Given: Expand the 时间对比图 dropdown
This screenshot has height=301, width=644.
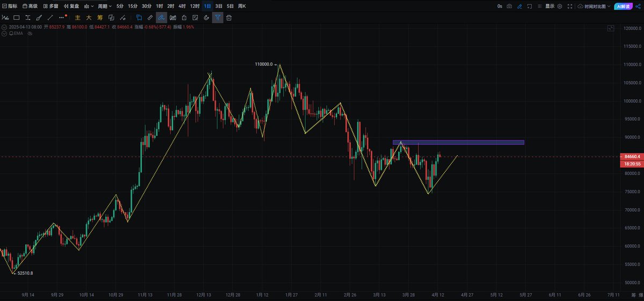Looking at the screenshot, I should (x=594, y=6).
